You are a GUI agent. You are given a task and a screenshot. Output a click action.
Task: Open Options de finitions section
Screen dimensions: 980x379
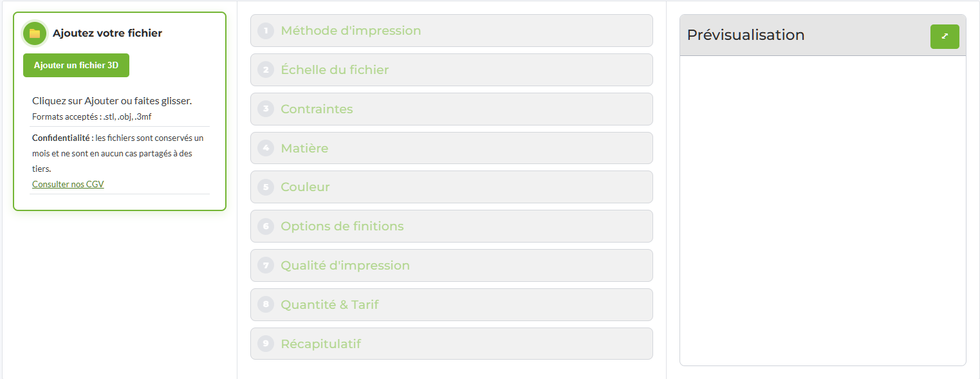pyautogui.click(x=452, y=226)
